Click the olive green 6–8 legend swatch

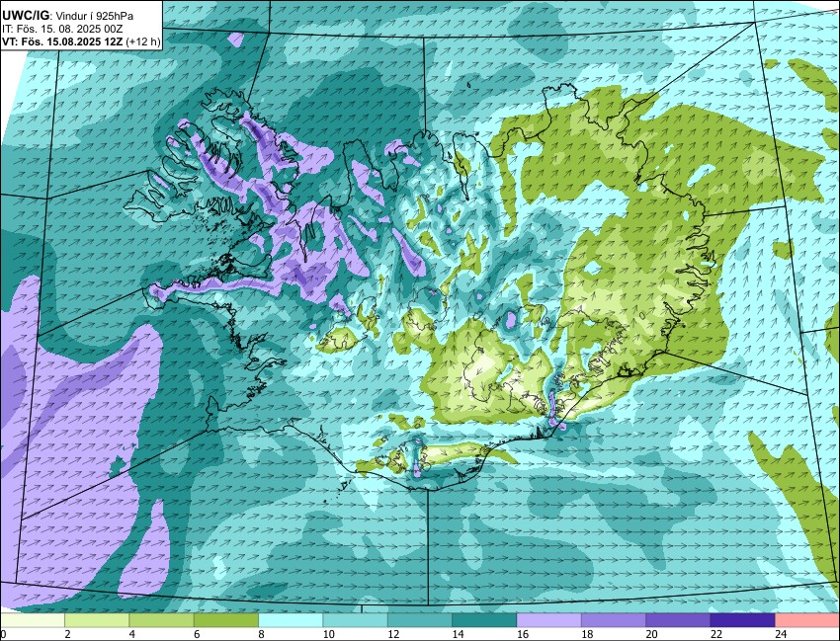226,620
